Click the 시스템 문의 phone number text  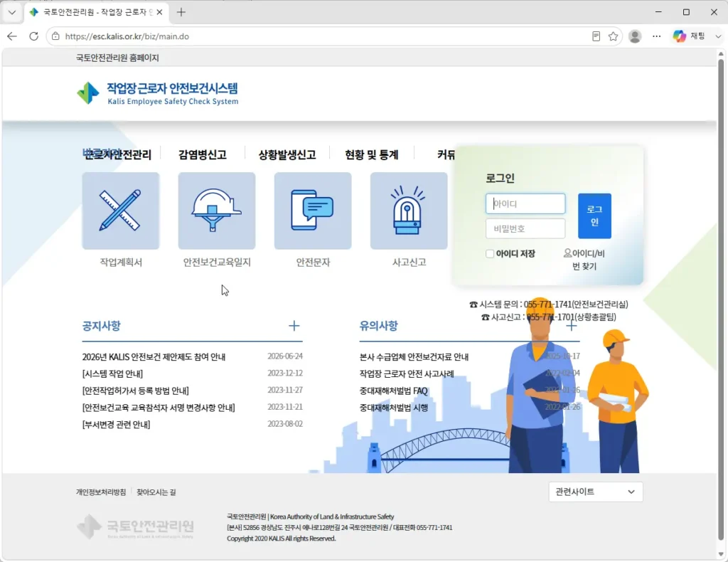click(x=548, y=304)
